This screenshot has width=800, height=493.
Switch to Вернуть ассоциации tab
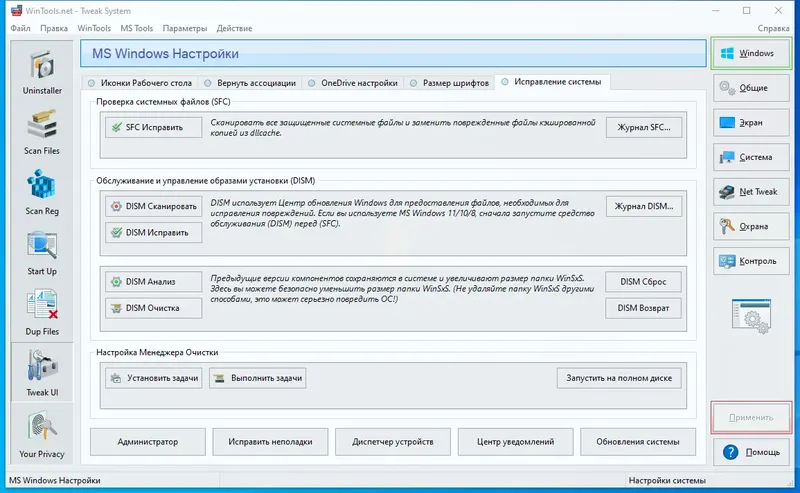click(250, 83)
